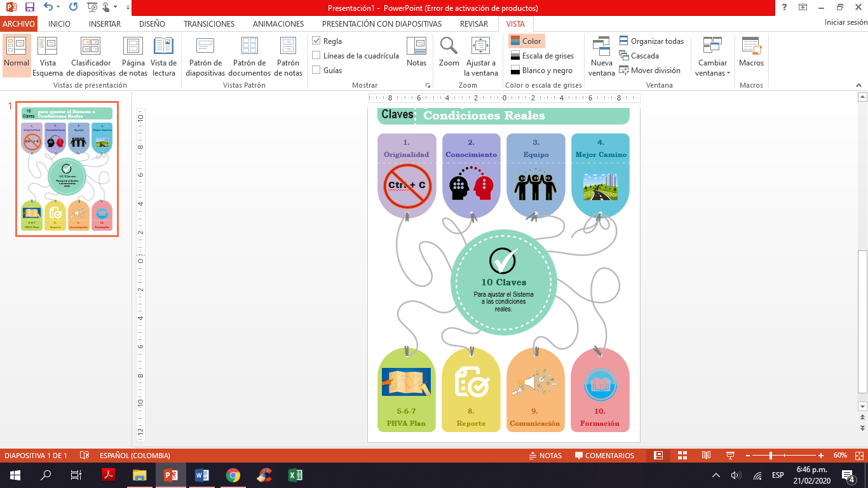
Task: Toggle NOTAS pane in status bar
Action: [545, 456]
